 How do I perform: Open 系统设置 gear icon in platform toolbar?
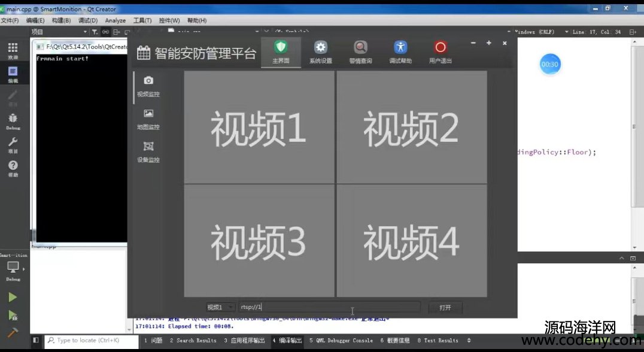pyautogui.click(x=321, y=48)
